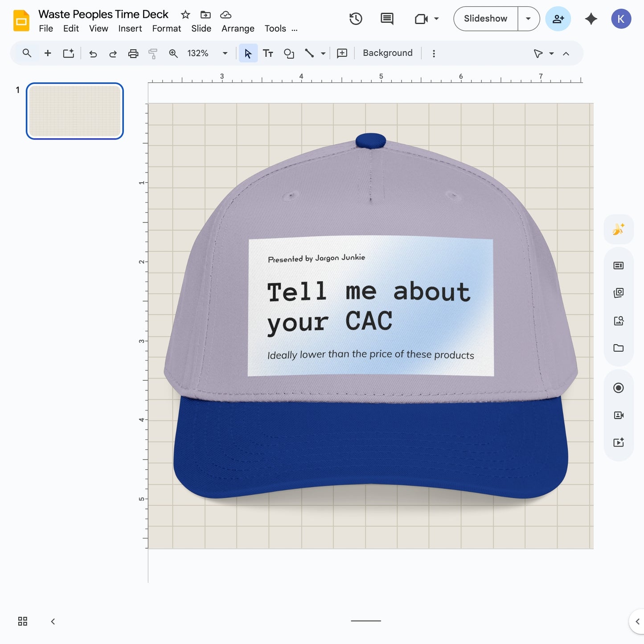Expand the Slideshow options dropdown
644x644 pixels.
tap(528, 19)
